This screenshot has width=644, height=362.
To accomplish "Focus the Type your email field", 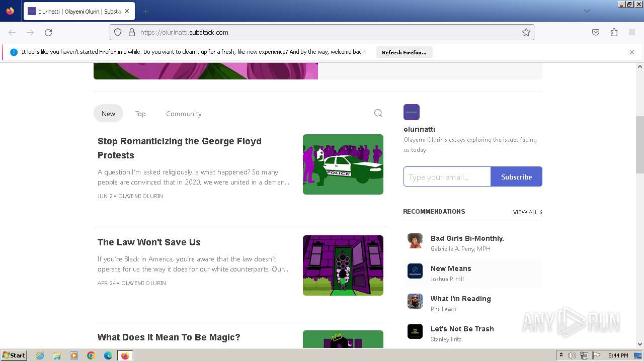I will (447, 176).
